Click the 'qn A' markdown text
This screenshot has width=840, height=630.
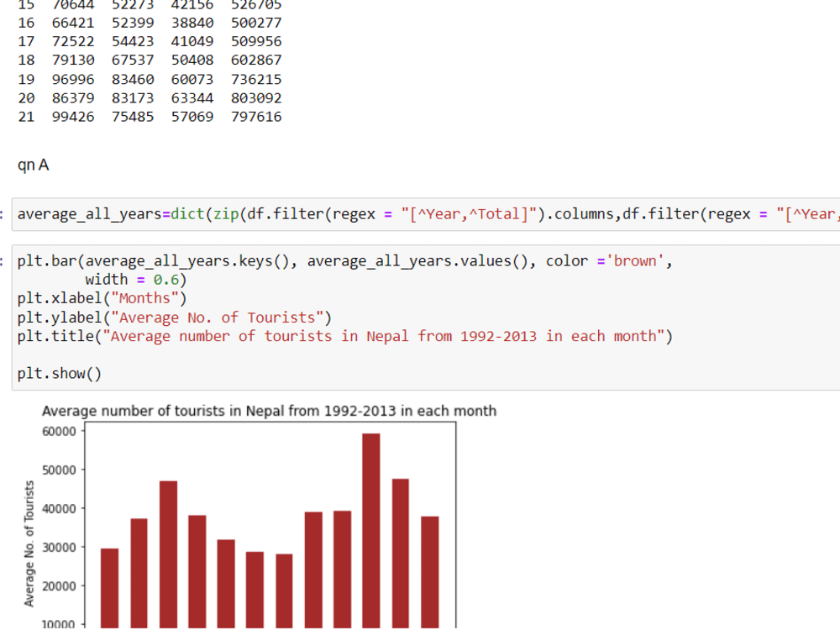click(x=33, y=165)
